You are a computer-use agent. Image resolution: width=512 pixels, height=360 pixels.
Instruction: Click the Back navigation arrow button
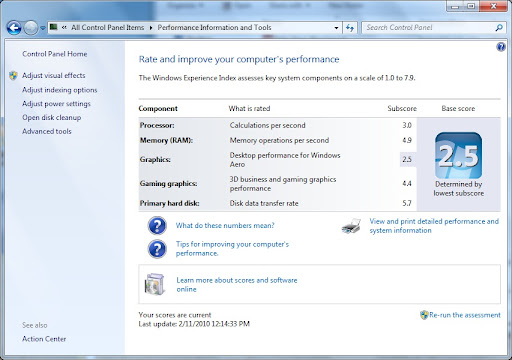(x=14, y=28)
